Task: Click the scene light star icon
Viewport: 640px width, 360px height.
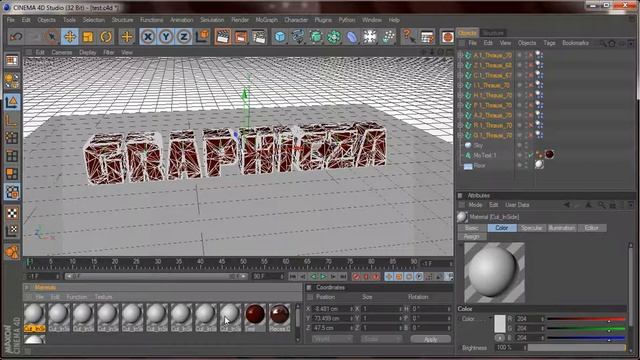Action: tap(370, 37)
